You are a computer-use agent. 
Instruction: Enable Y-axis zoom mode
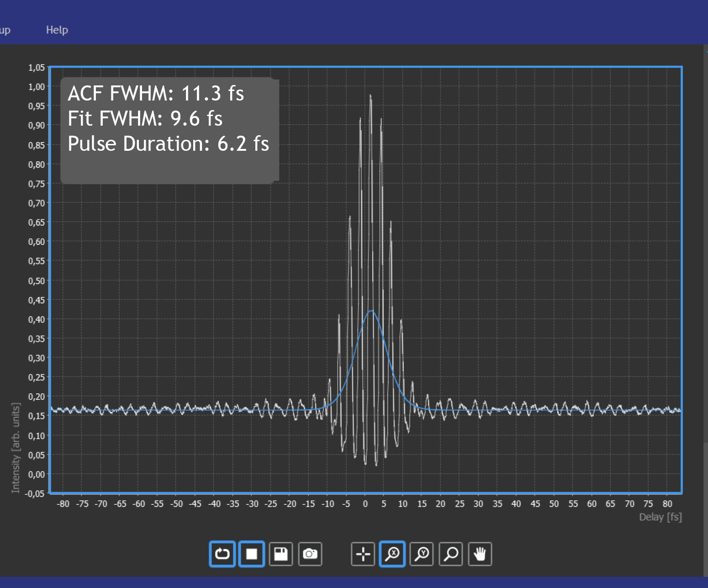click(x=421, y=554)
